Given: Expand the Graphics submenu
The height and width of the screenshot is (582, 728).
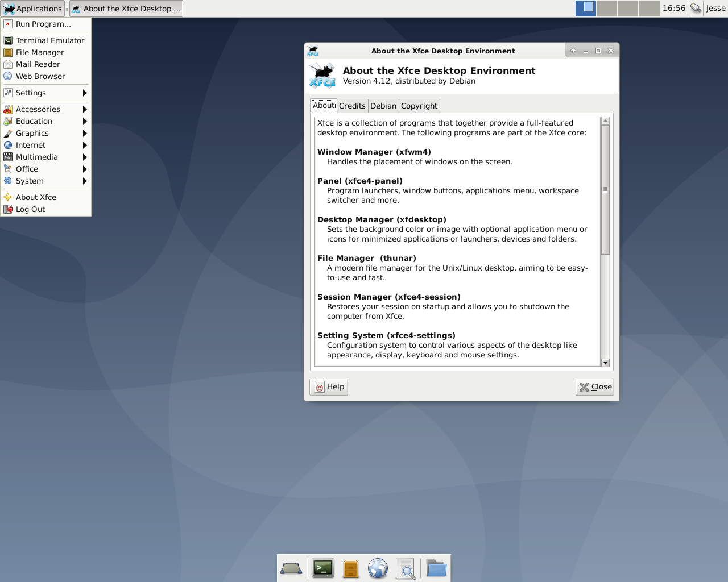Looking at the screenshot, I should point(45,133).
